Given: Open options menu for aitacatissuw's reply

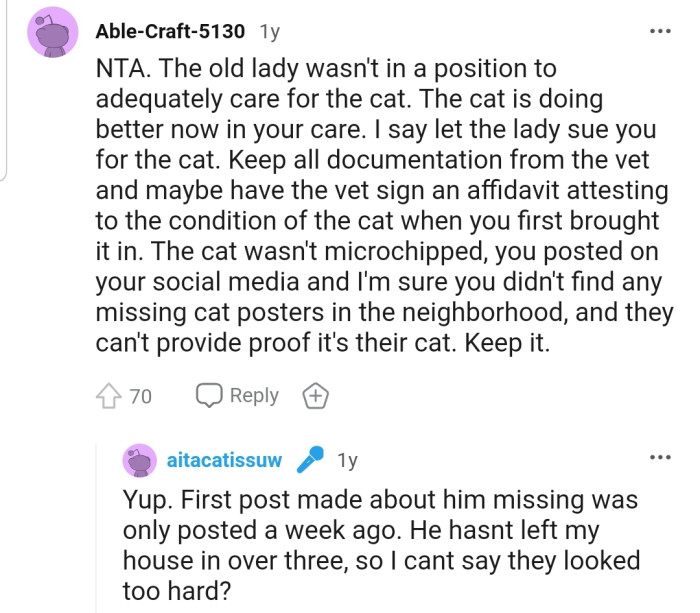Looking at the screenshot, I should [659, 459].
